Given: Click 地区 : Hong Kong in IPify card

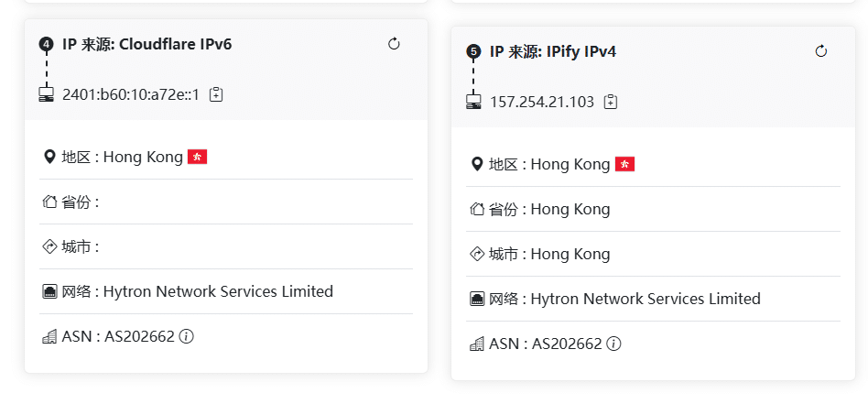Looking at the screenshot, I should click(x=549, y=164).
